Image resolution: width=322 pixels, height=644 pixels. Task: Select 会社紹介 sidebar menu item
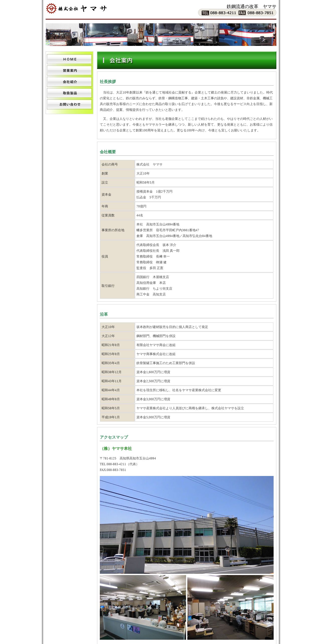[69, 82]
